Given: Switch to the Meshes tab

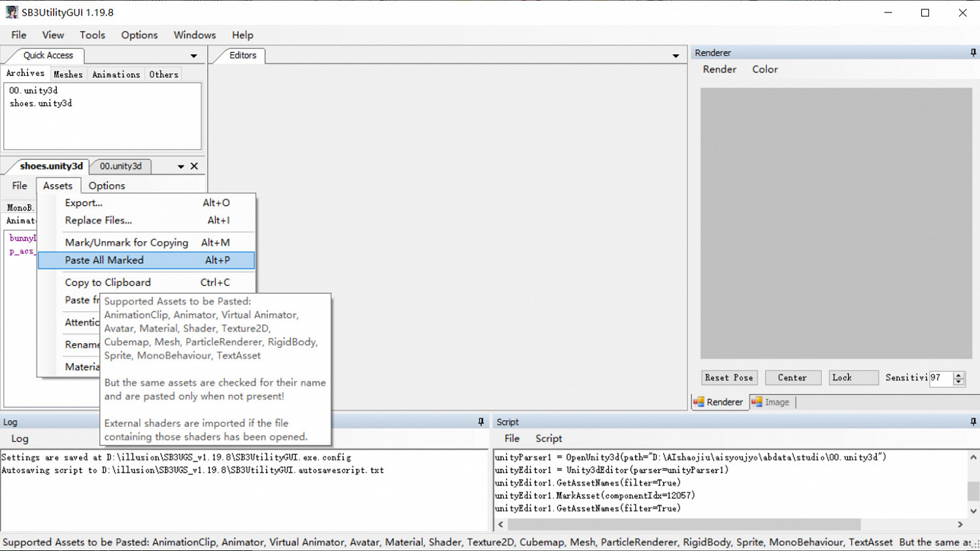Looking at the screenshot, I should [x=68, y=75].
